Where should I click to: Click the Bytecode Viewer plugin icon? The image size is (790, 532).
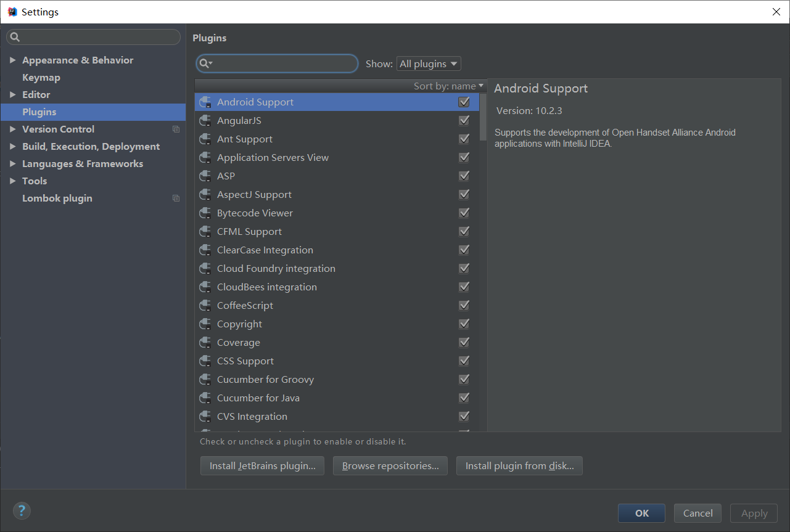point(205,213)
